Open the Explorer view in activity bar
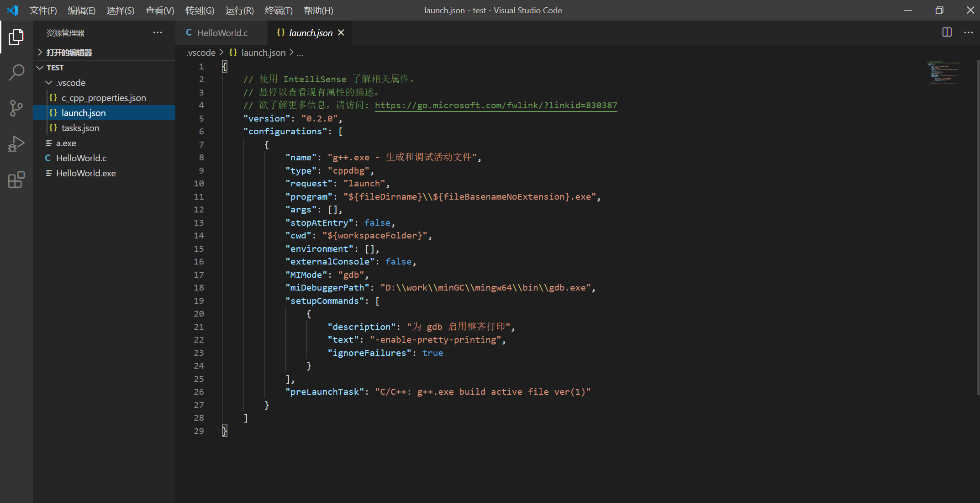The height and width of the screenshot is (503, 980). [x=16, y=37]
